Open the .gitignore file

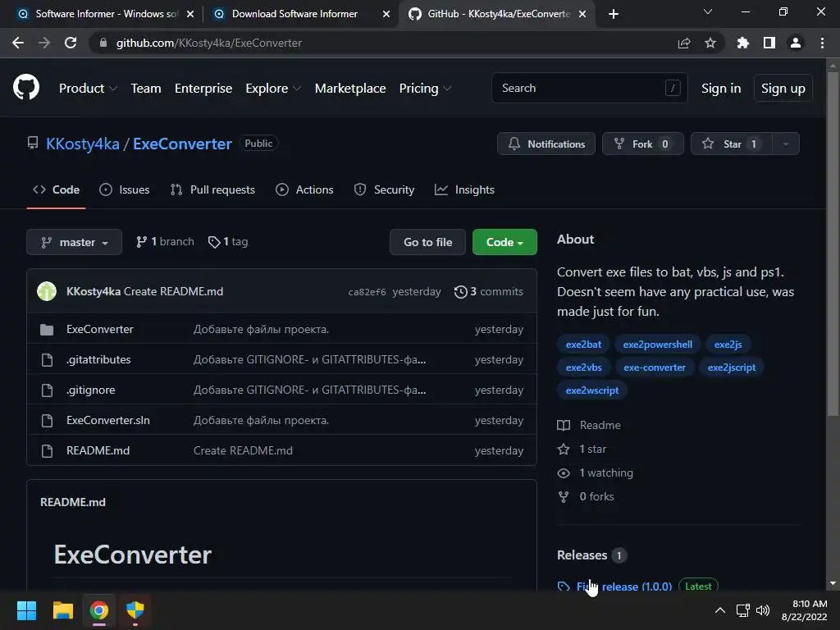pos(90,390)
